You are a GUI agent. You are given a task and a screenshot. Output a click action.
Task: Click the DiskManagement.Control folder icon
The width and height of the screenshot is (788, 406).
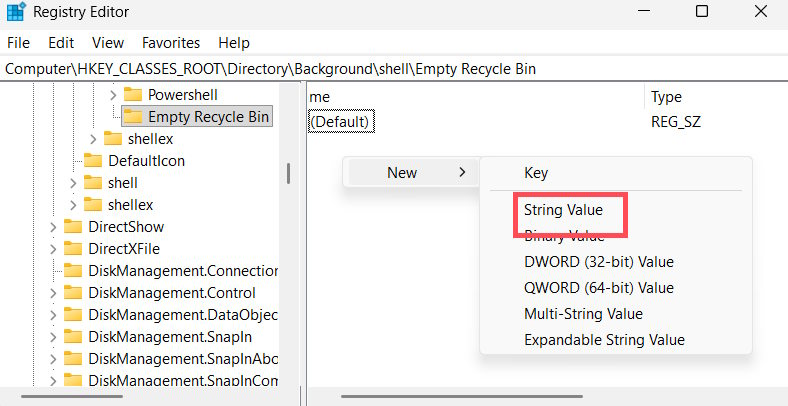[73, 293]
